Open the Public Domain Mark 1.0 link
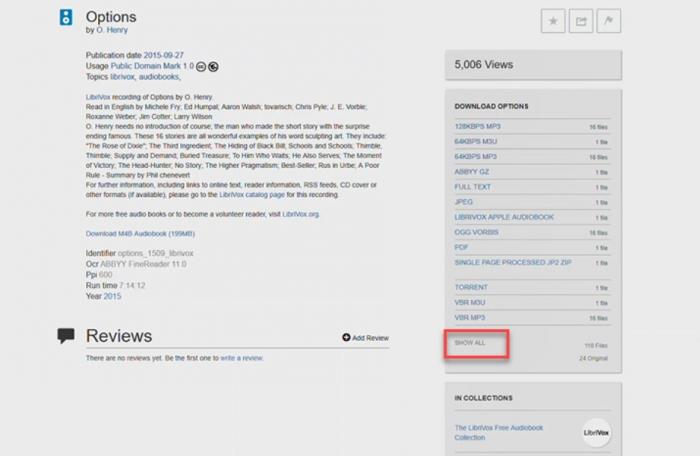This screenshot has height=456, width=700. click(152, 66)
